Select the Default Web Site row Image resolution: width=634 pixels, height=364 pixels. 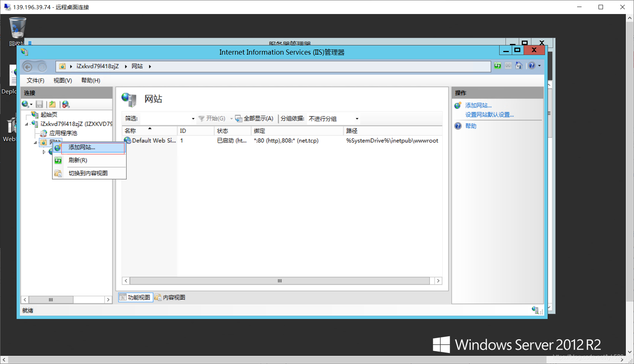[x=154, y=140]
